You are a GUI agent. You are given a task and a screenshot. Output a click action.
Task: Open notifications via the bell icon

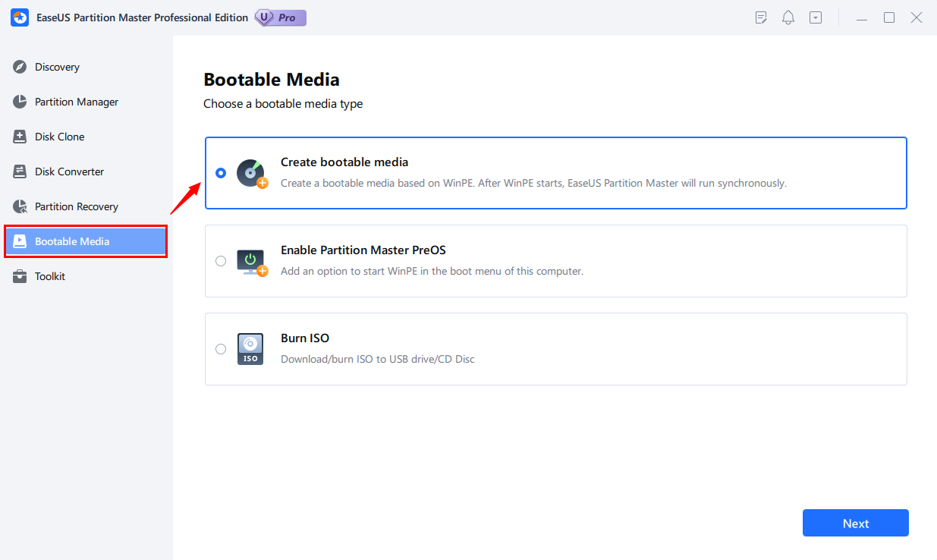click(788, 17)
